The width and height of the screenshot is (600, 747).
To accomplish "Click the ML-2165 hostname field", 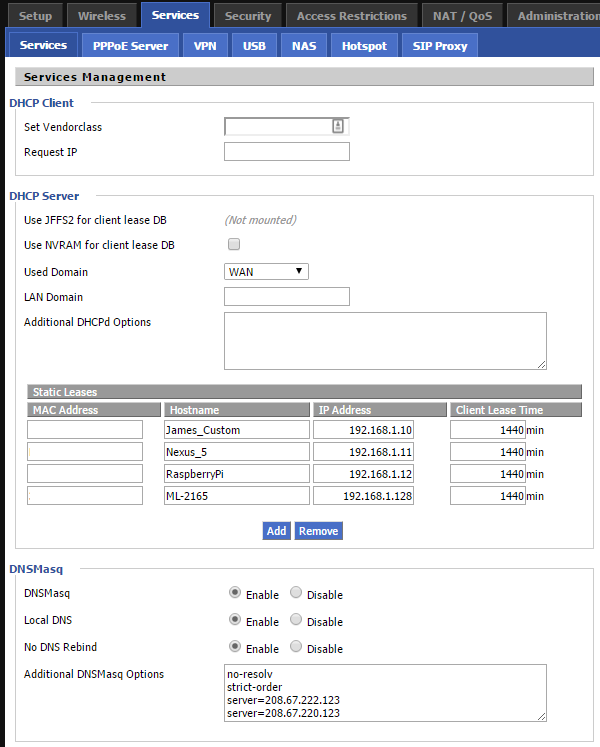I will 237,495.
